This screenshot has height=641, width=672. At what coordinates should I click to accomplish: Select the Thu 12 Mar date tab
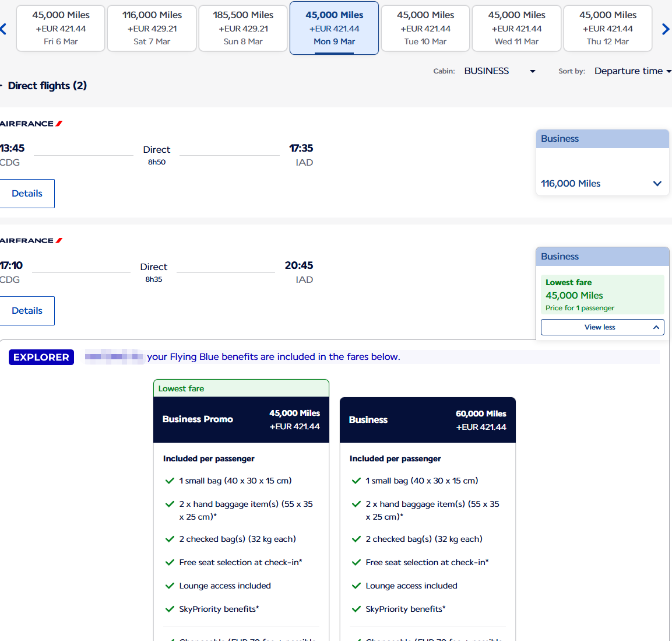(607, 28)
